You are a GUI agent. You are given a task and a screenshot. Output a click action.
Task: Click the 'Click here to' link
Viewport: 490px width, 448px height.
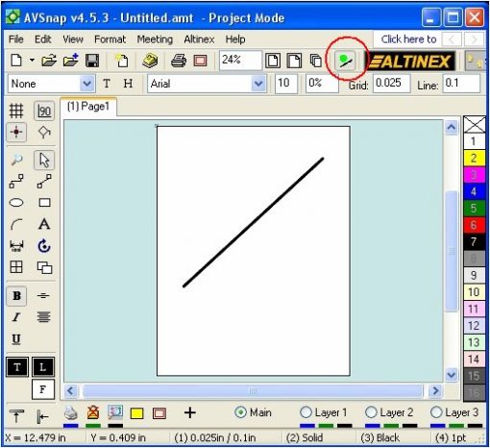point(408,39)
